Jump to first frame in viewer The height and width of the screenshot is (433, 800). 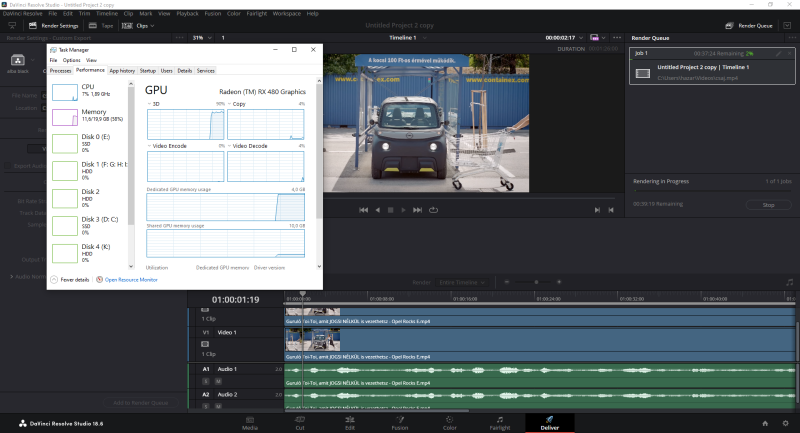pos(363,210)
